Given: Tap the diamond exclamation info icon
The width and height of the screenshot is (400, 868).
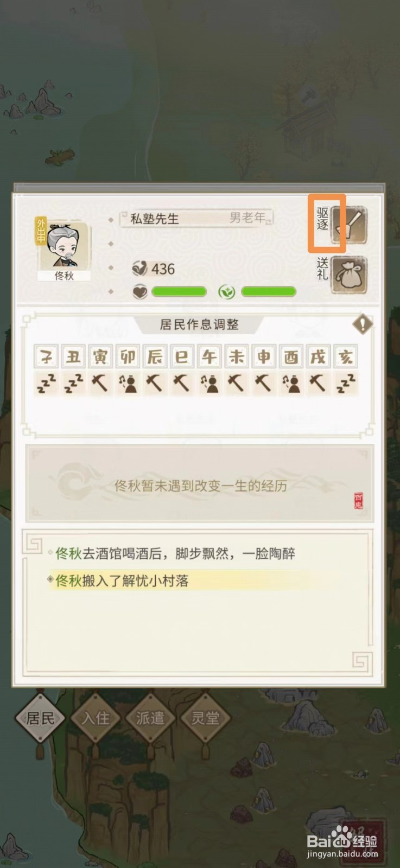Looking at the screenshot, I should click(x=363, y=324).
